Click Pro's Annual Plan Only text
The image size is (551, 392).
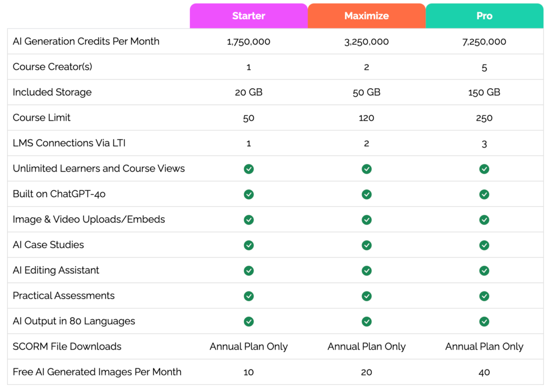click(484, 347)
